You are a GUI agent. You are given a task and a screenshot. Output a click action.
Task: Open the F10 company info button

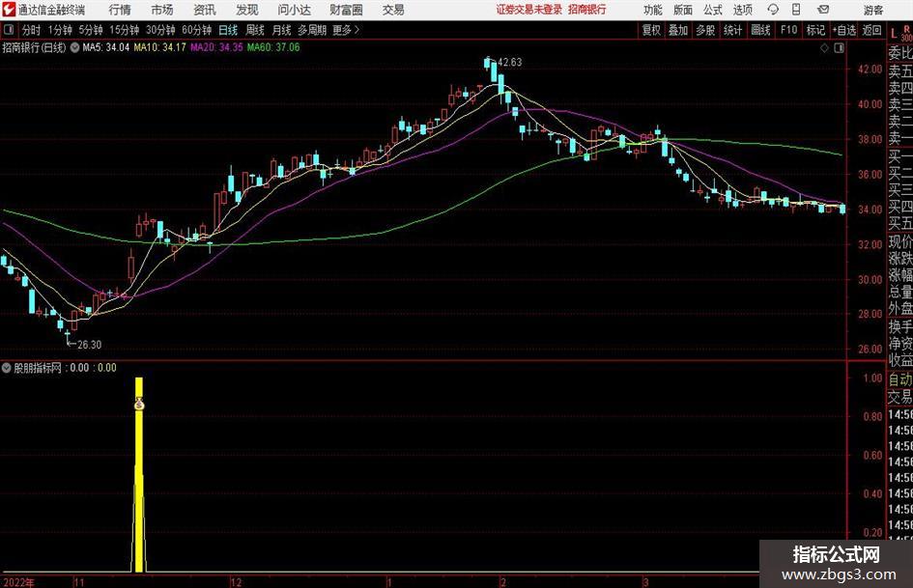coord(789,30)
